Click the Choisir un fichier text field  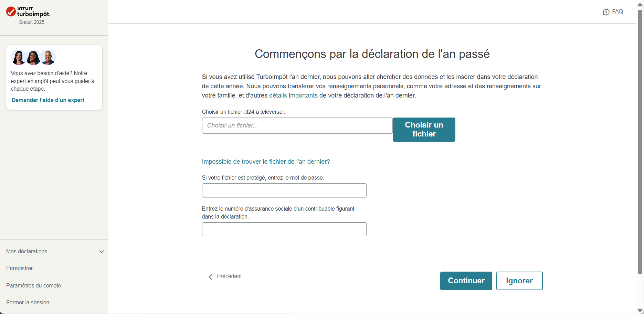[297, 125]
